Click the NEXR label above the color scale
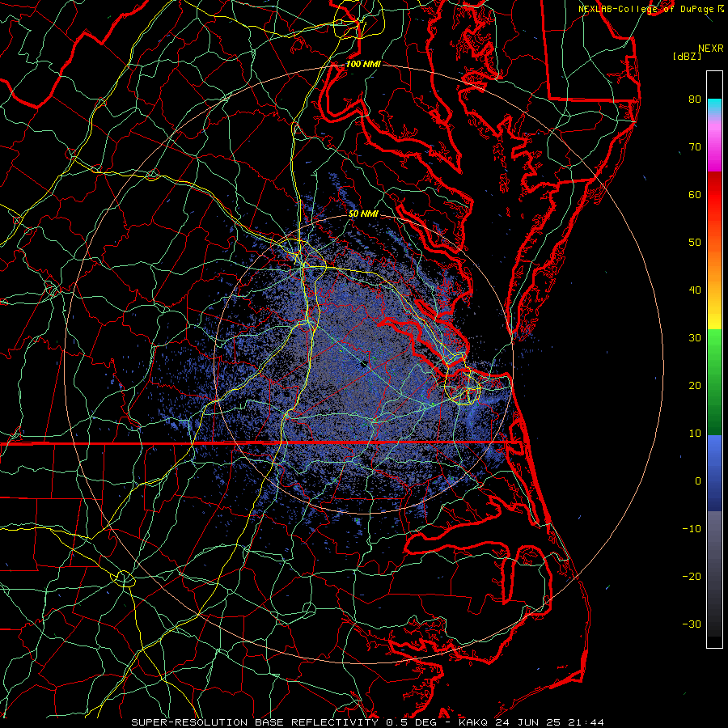 tap(710, 49)
